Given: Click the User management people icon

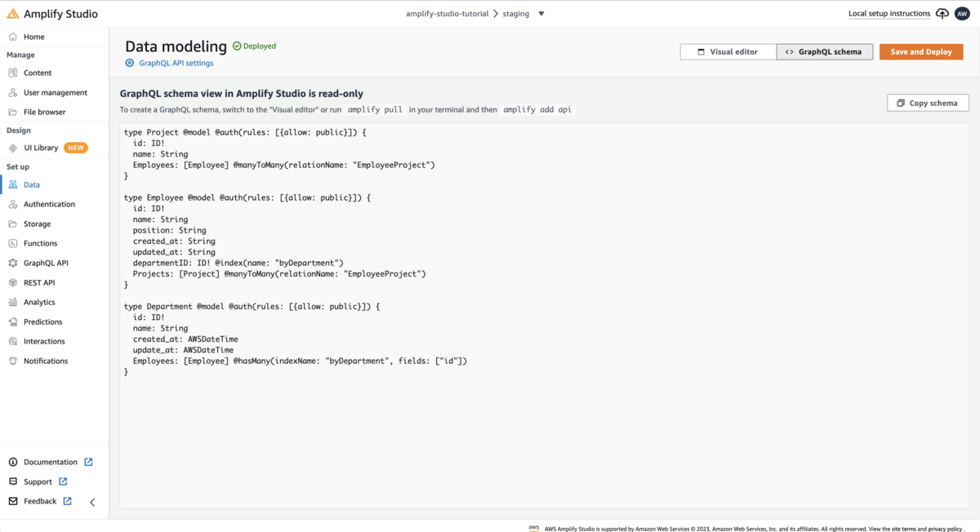Looking at the screenshot, I should click(x=13, y=92).
